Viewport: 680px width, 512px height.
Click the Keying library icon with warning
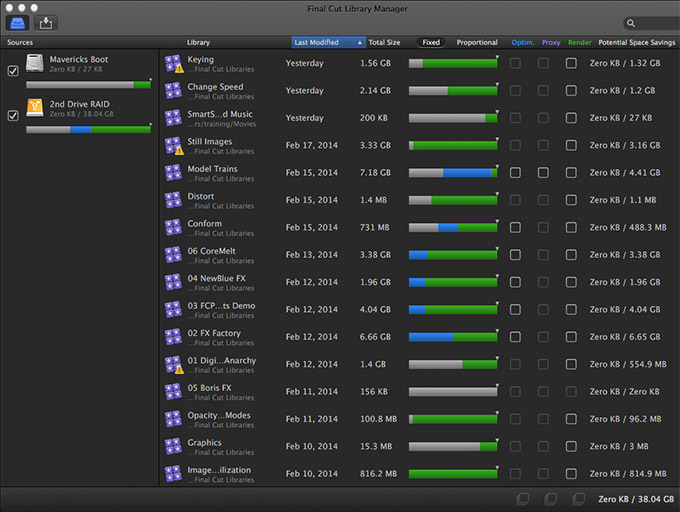(x=174, y=64)
